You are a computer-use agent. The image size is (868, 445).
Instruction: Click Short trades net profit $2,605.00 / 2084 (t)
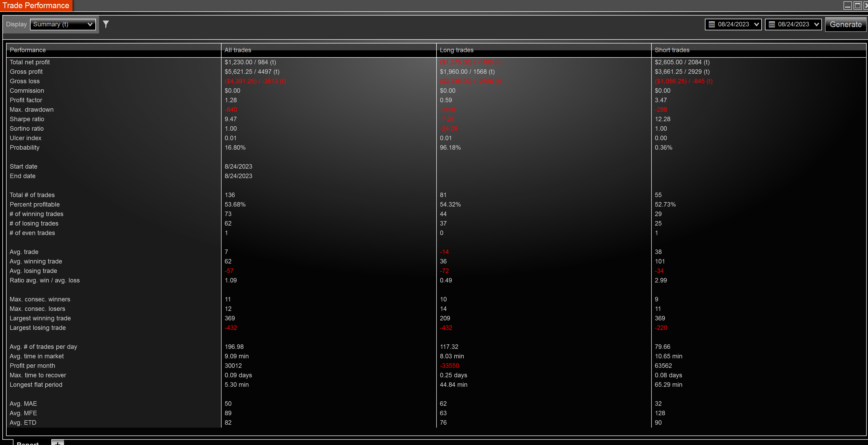tap(682, 62)
